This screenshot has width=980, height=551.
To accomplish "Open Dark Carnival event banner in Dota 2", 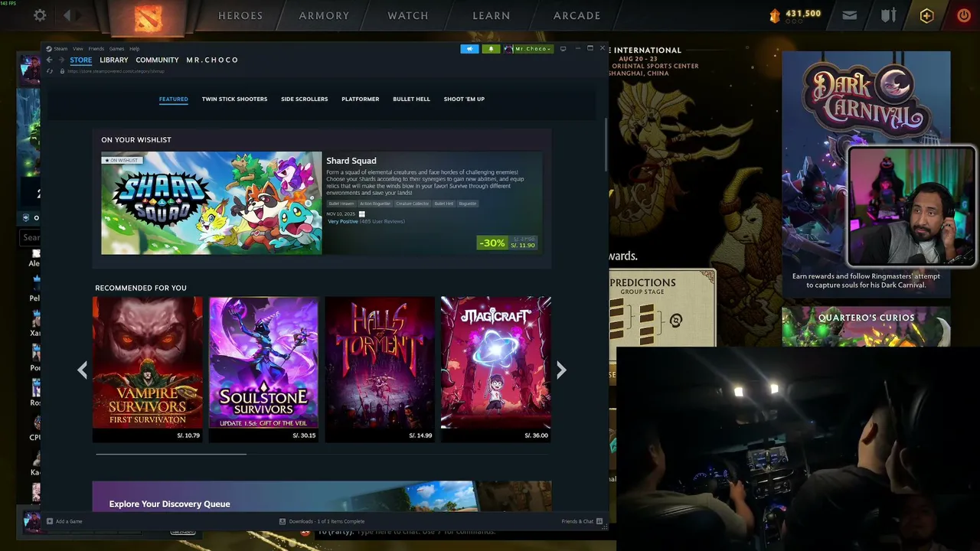I will [x=866, y=174].
